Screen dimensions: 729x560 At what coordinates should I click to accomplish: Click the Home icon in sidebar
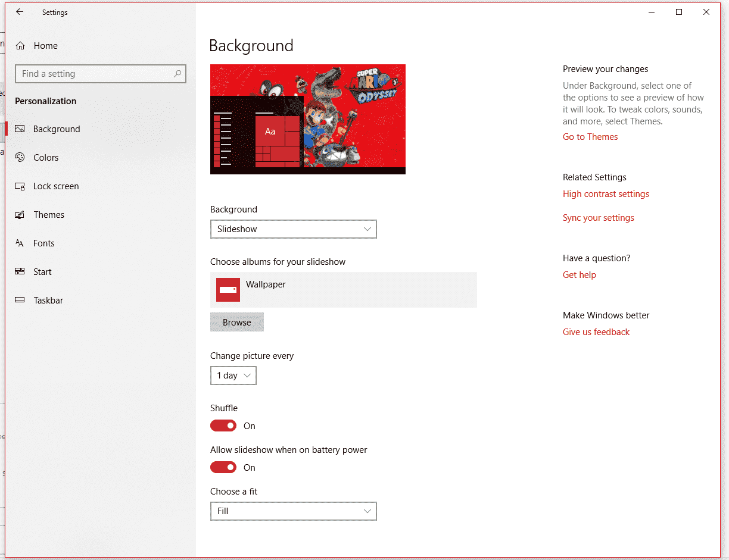(x=20, y=46)
